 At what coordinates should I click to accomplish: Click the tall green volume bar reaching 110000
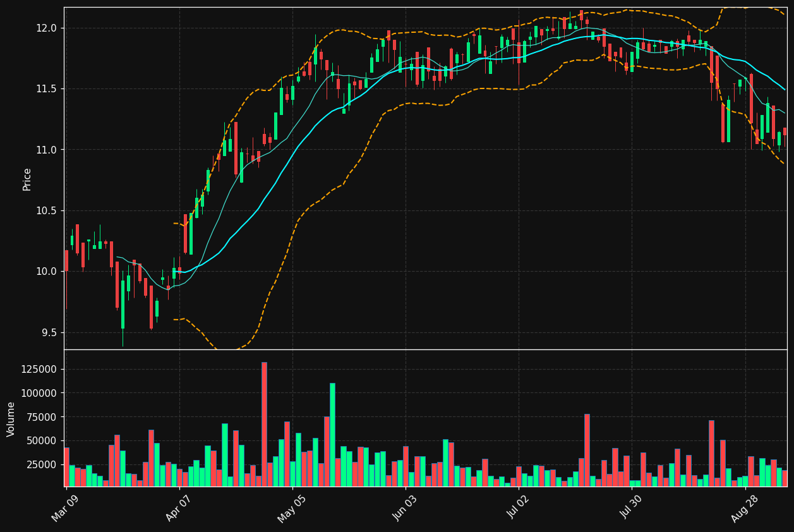[x=332, y=435]
